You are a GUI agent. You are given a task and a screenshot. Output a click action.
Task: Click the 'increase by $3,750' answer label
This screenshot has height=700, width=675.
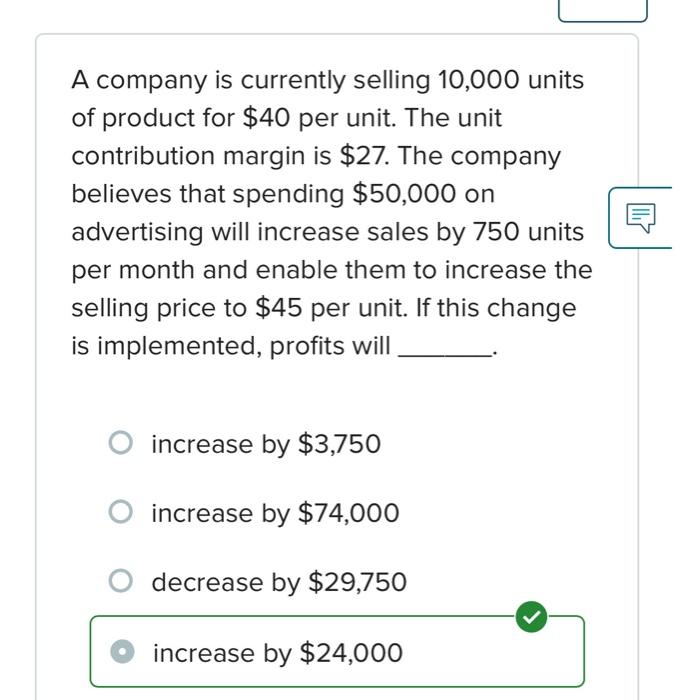pos(266,444)
